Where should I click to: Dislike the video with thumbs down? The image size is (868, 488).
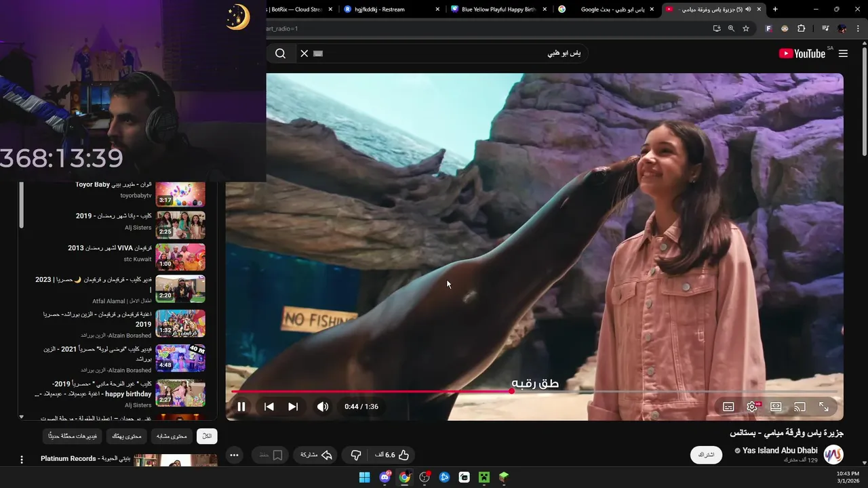(355, 455)
